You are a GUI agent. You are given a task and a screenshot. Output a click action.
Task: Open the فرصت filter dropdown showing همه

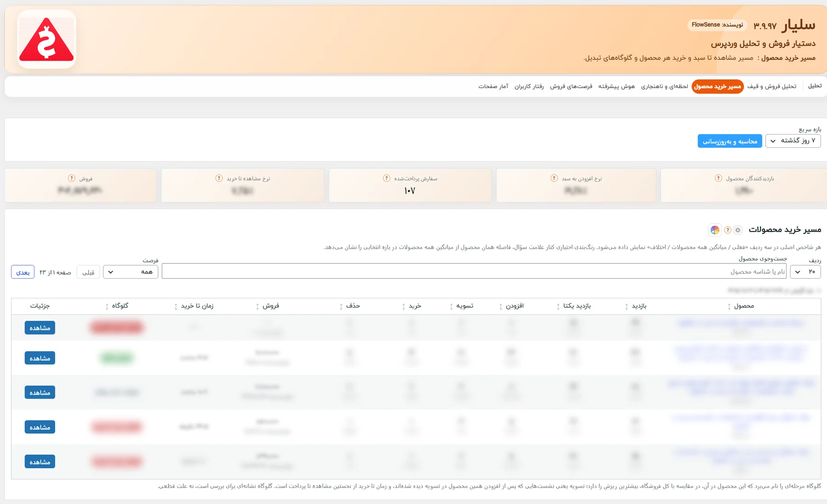(x=130, y=272)
